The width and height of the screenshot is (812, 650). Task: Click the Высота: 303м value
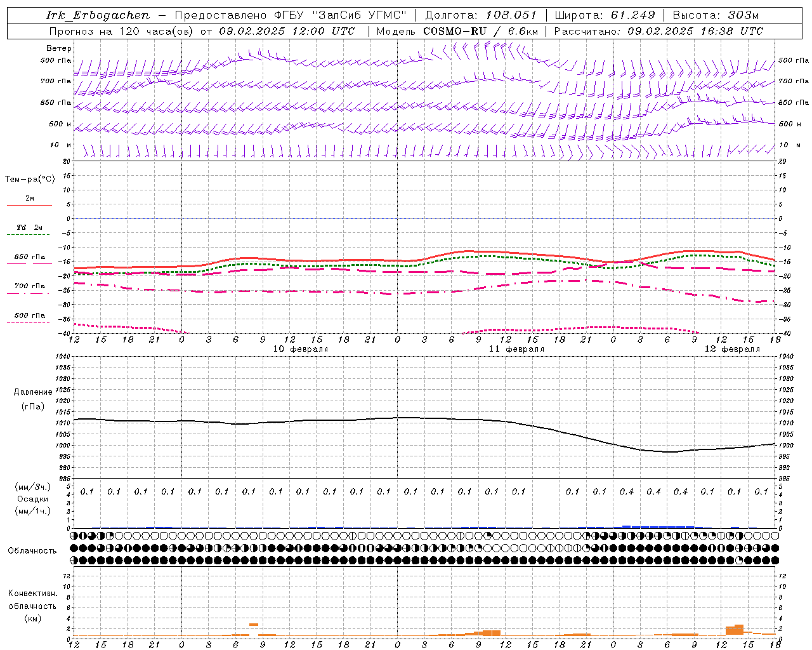point(716,15)
